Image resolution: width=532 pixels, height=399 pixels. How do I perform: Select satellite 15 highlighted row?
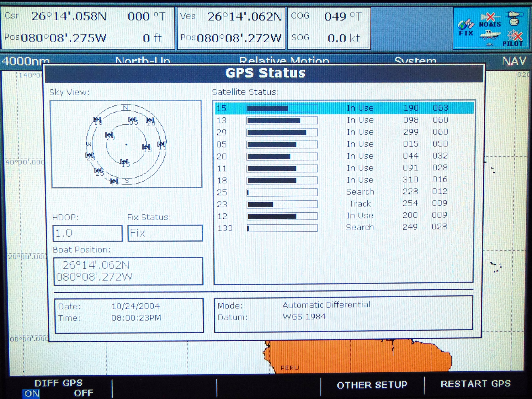click(344, 108)
